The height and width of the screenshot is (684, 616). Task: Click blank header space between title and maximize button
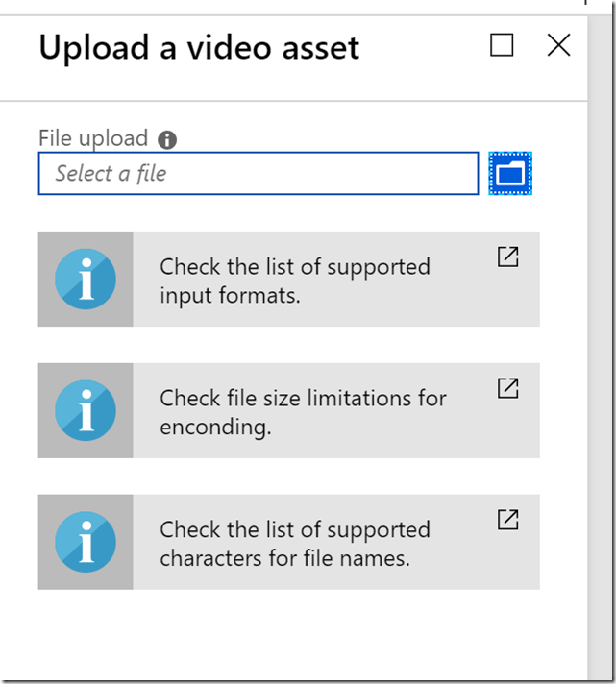(423, 47)
